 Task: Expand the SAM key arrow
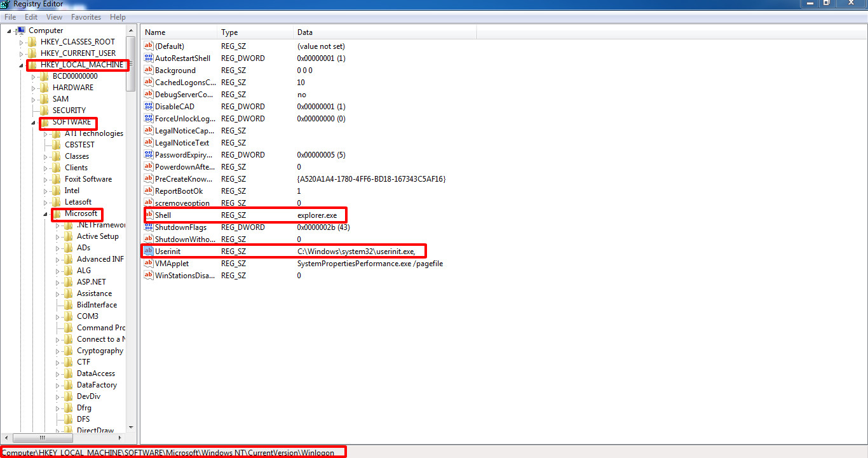[33, 100]
